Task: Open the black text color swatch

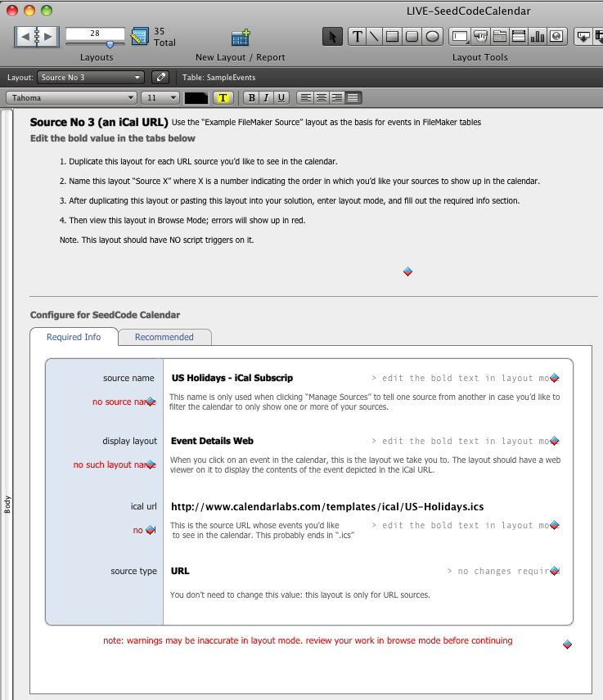Action: tap(196, 98)
